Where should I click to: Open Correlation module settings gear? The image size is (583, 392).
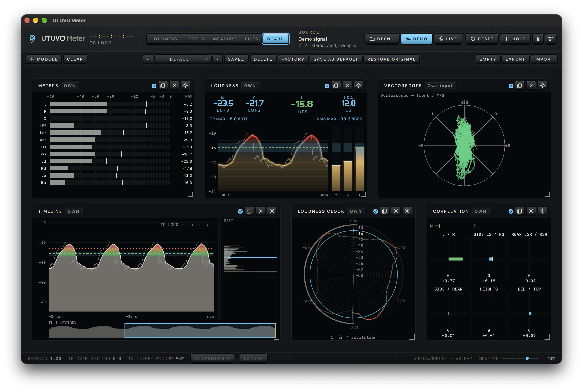tap(542, 211)
